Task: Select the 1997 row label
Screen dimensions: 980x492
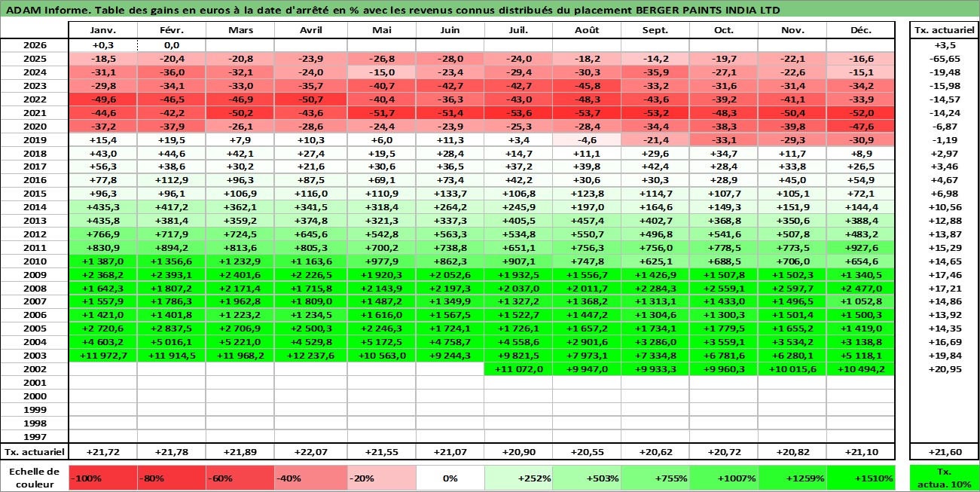Action: point(35,437)
